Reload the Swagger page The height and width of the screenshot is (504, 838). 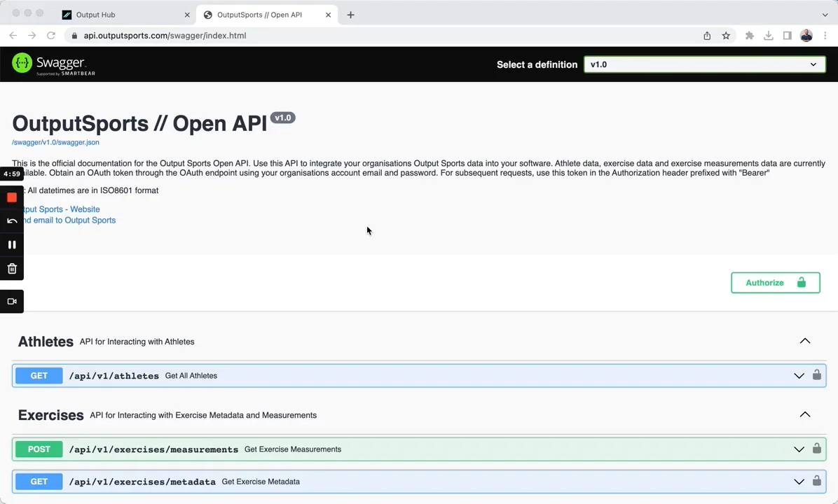pos(50,36)
